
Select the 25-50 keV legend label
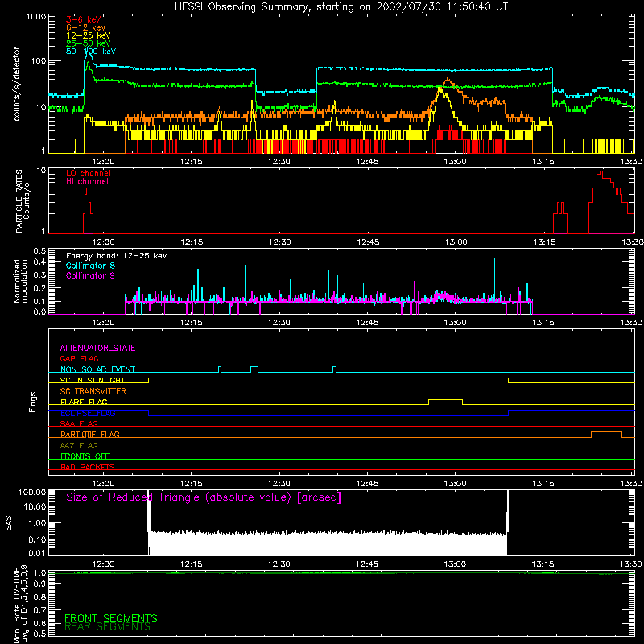click(89, 43)
